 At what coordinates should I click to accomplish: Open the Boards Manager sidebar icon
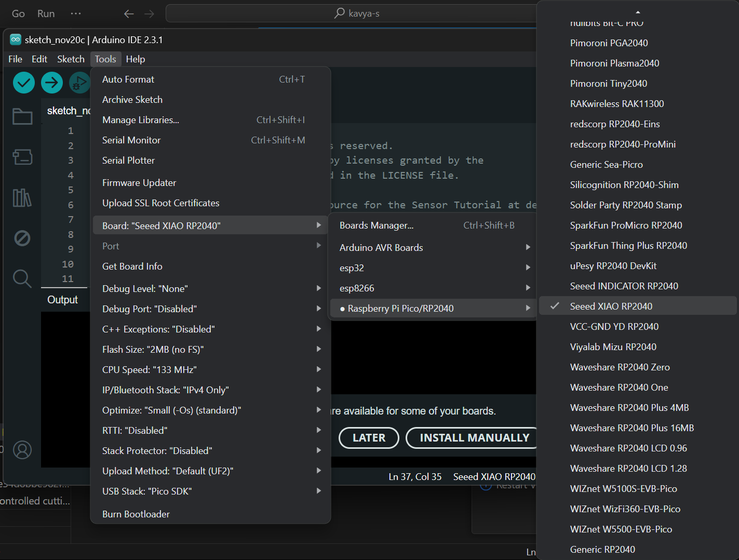coord(22,157)
